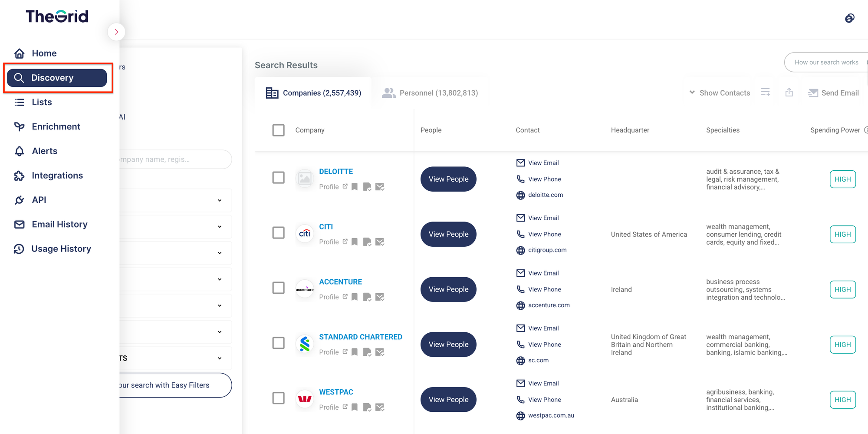Check the Citi row checkbox
The width and height of the screenshot is (868, 434).
[279, 233]
